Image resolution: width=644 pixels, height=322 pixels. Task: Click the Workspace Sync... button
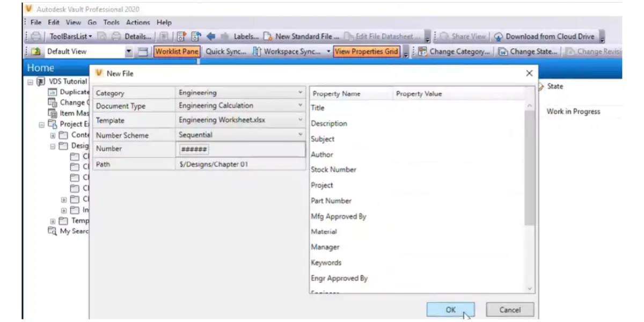tap(287, 52)
